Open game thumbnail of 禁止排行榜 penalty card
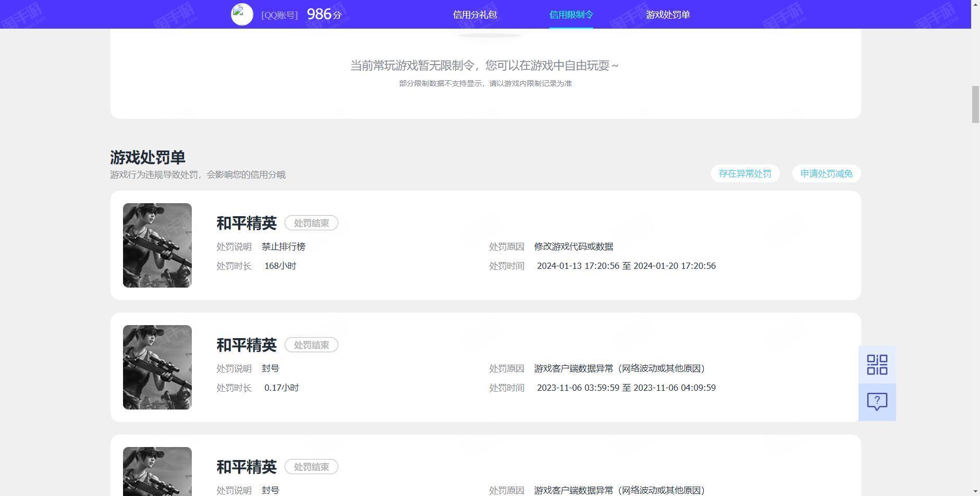This screenshot has width=980, height=496. point(157,245)
